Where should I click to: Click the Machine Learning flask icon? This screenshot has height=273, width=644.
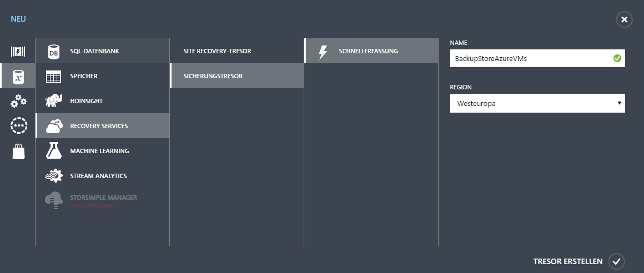(54, 151)
